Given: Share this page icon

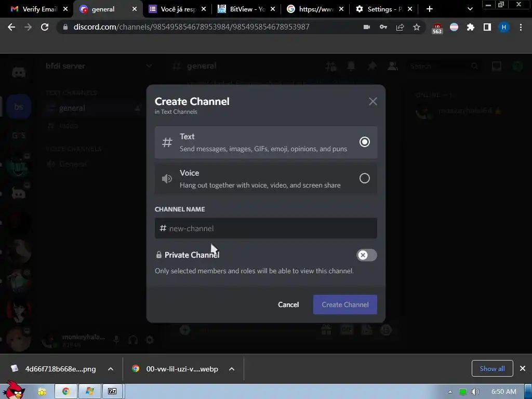Looking at the screenshot, I should [x=400, y=27].
